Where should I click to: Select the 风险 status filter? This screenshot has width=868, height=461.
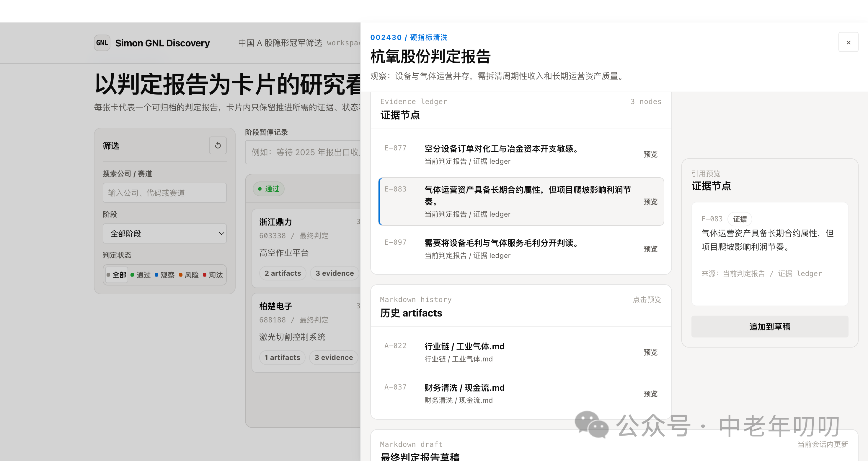(x=189, y=275)
